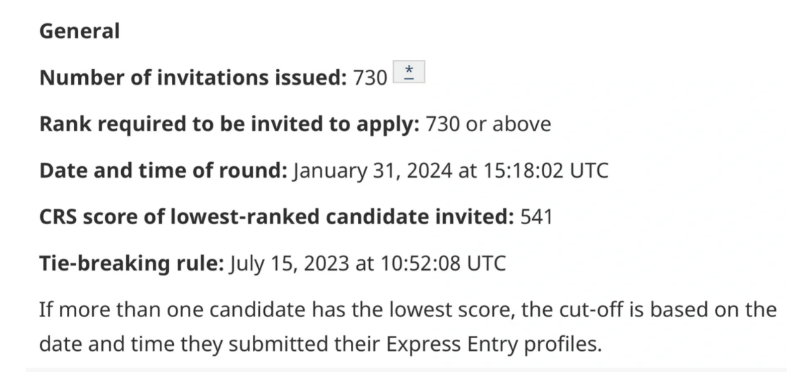Screen dimensions: 809x381
Task: Select the July 15, 2023 tie-breaking date
Action: [x=289, y=264]
